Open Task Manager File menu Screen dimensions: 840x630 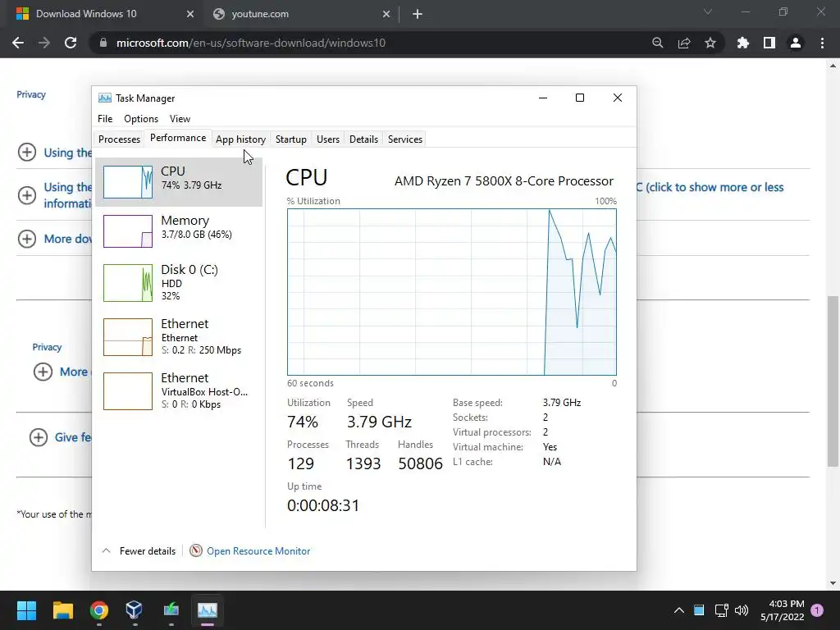(x=105, y=119)
